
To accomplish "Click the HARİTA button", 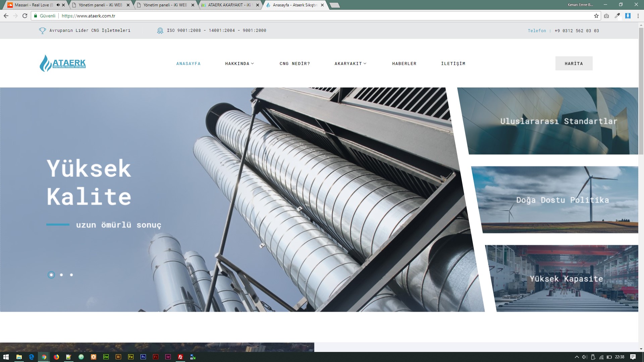I will (574, 63).
